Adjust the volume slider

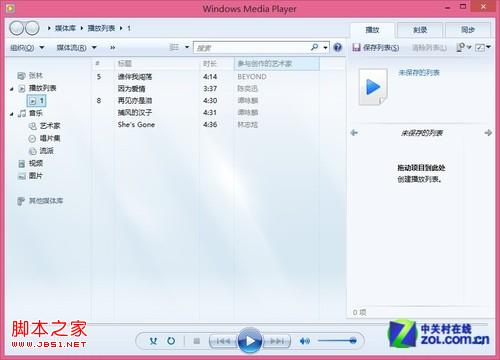pos(337,341)
